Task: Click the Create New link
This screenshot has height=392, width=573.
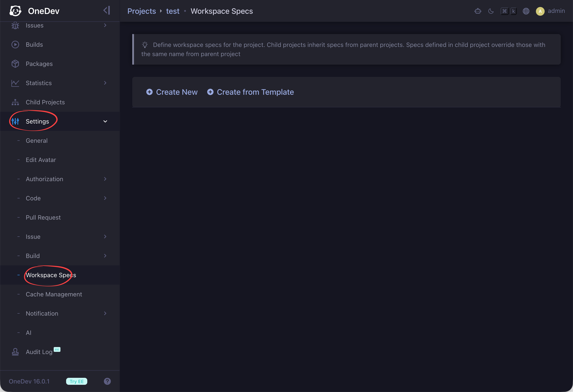Action: [x=177, y=92]
